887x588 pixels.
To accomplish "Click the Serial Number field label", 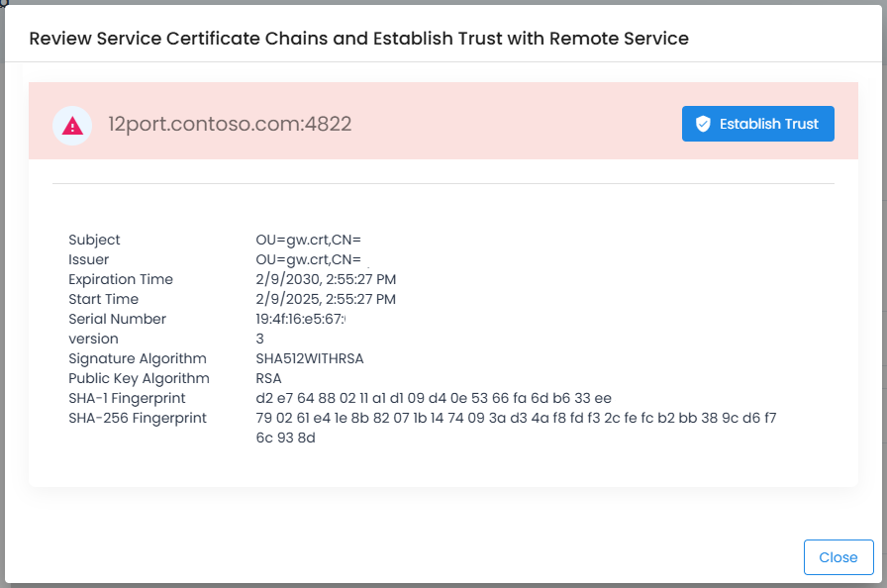I will 117,319.
